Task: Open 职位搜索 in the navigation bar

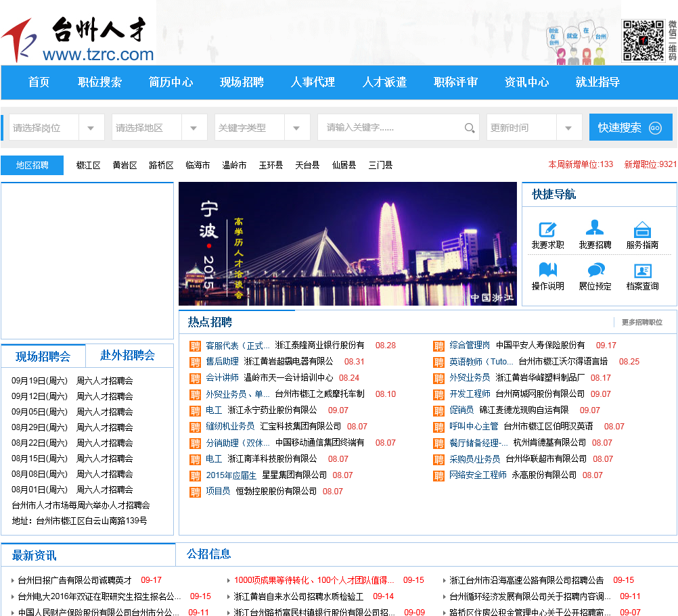Action: pos(100,82)
